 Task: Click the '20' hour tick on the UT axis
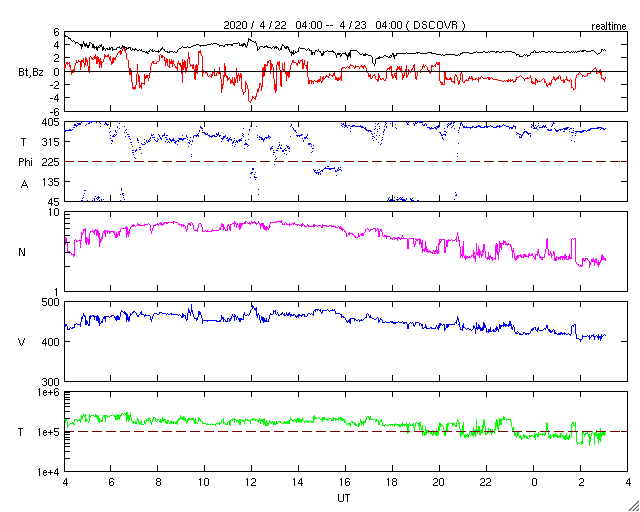439,482
